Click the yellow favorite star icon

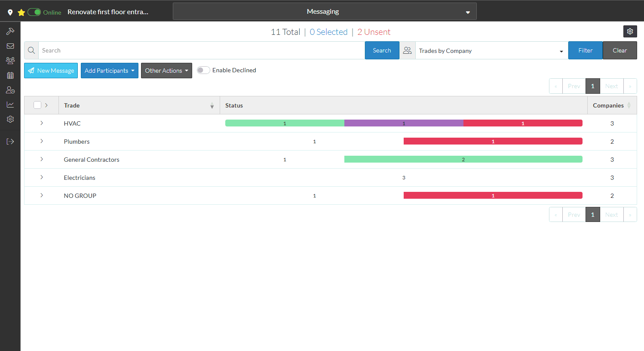(x=21, y=12)
